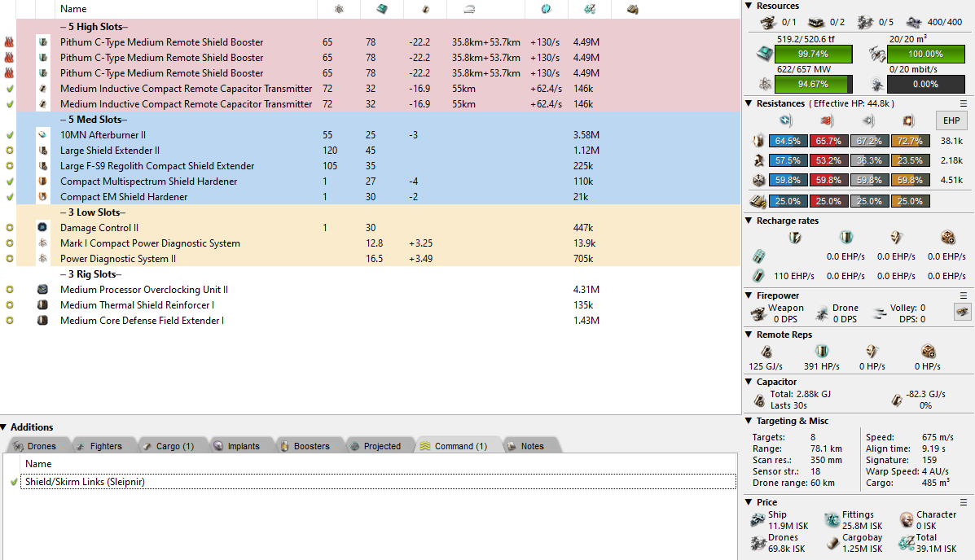Toggle the Shield/Skirm Links (Sleipnir) command checkmark

[13, 482]
